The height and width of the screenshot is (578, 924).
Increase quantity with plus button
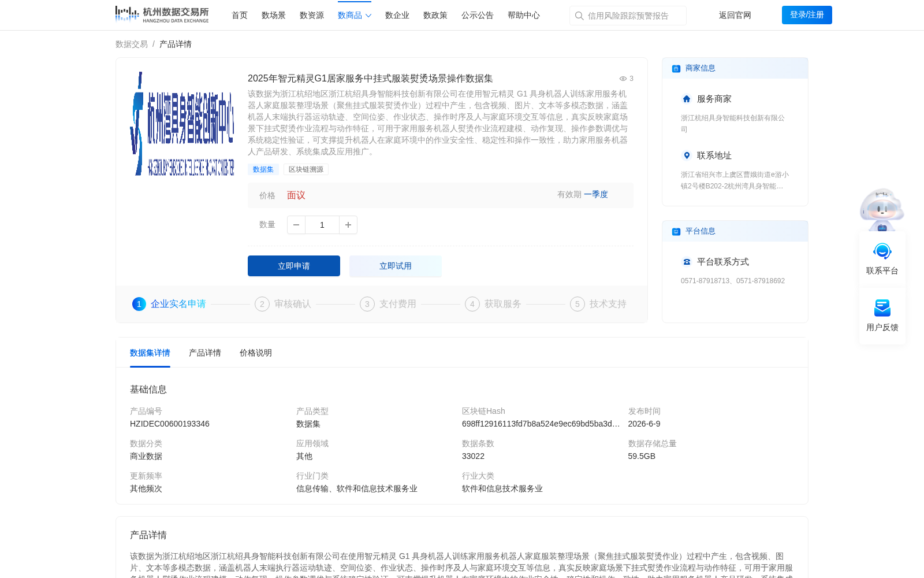click(348, 225)
